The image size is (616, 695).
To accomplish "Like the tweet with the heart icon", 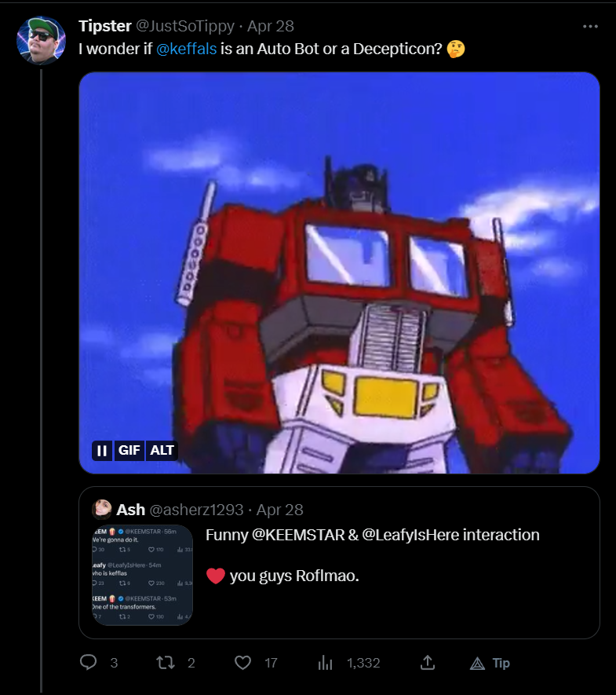I will [x=242, y=663].
